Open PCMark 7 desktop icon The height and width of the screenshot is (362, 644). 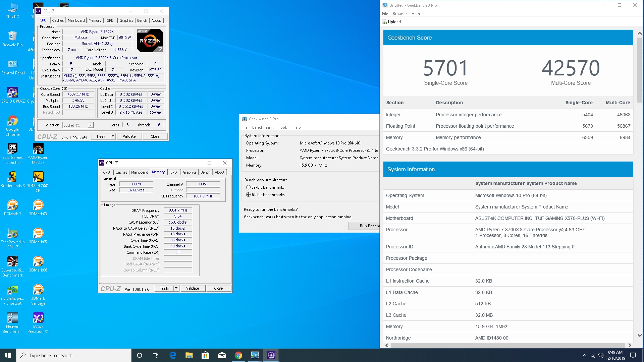12,207
